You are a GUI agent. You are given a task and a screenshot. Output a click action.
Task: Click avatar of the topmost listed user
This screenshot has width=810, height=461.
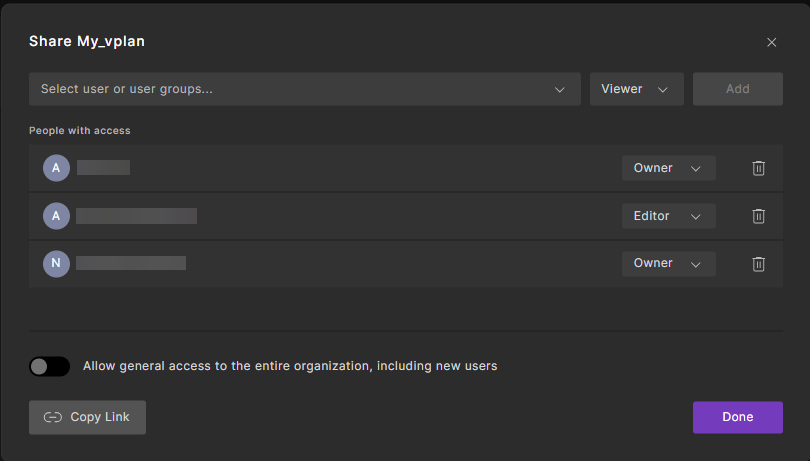[56, 168]
